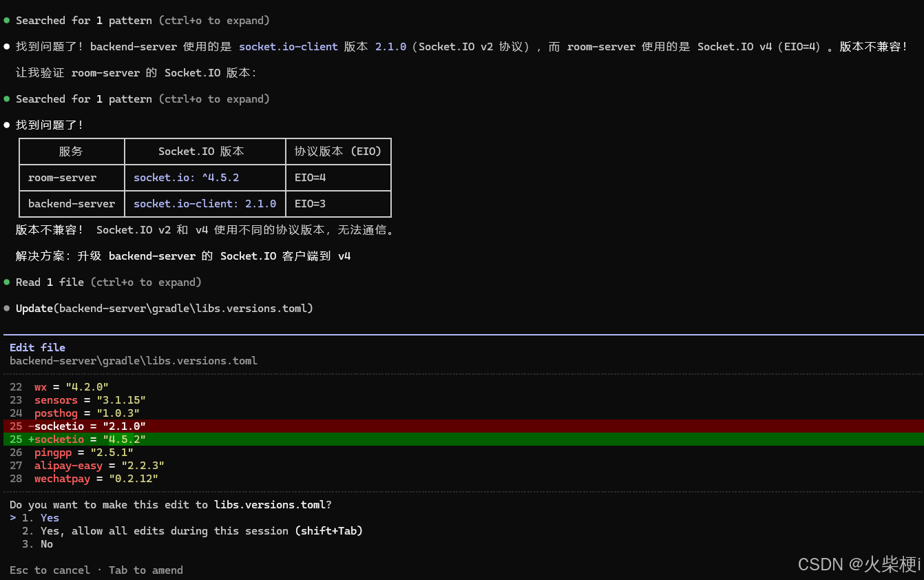Click the libs.versions.toml path under Edit file
The width and height of the screenshot is (924, 580).
click(x=134, y=361)
